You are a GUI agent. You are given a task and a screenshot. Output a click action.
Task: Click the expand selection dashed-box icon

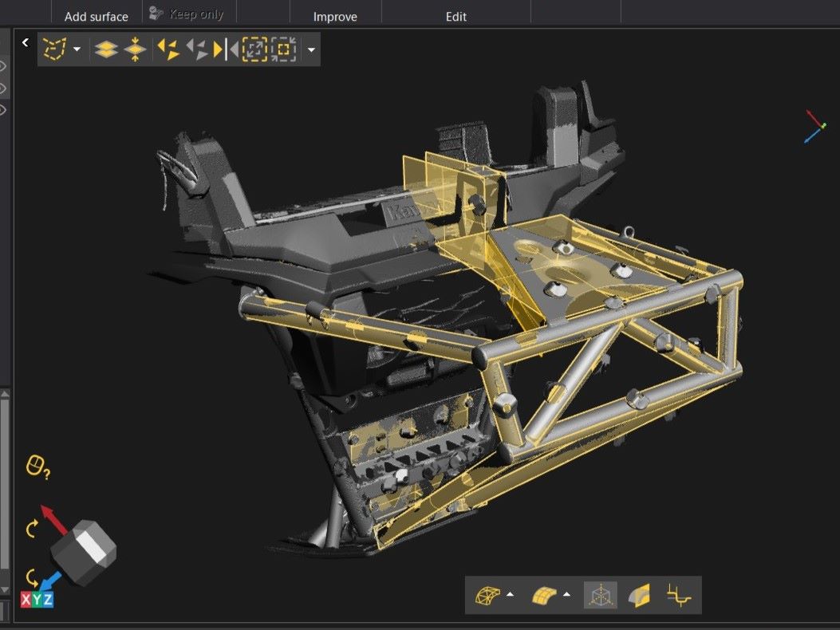[254, 49]
